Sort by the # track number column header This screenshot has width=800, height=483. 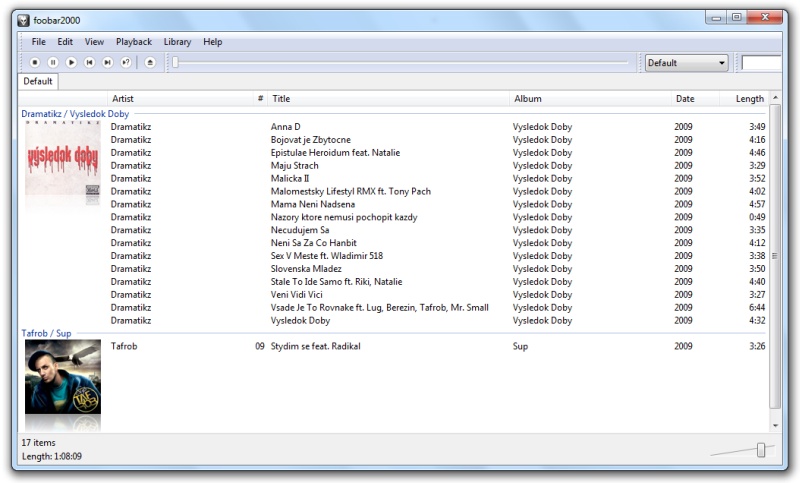point(261,98)
